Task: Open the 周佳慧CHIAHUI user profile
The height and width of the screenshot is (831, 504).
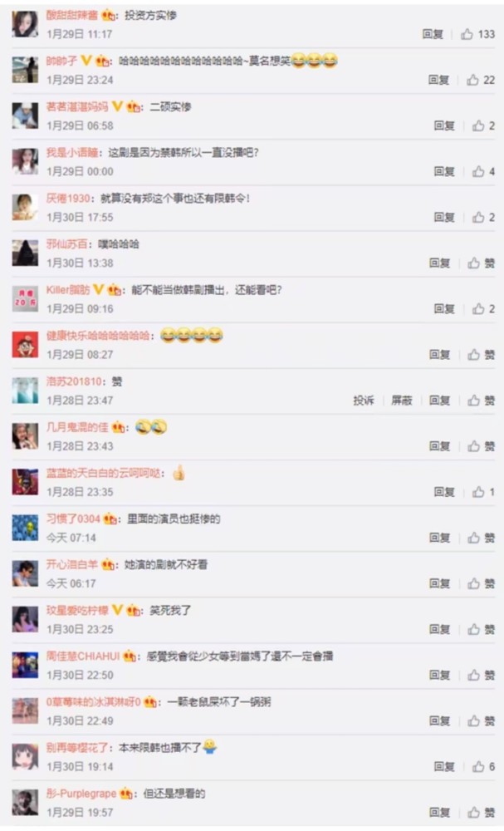Action: click(x=83, y=656)
